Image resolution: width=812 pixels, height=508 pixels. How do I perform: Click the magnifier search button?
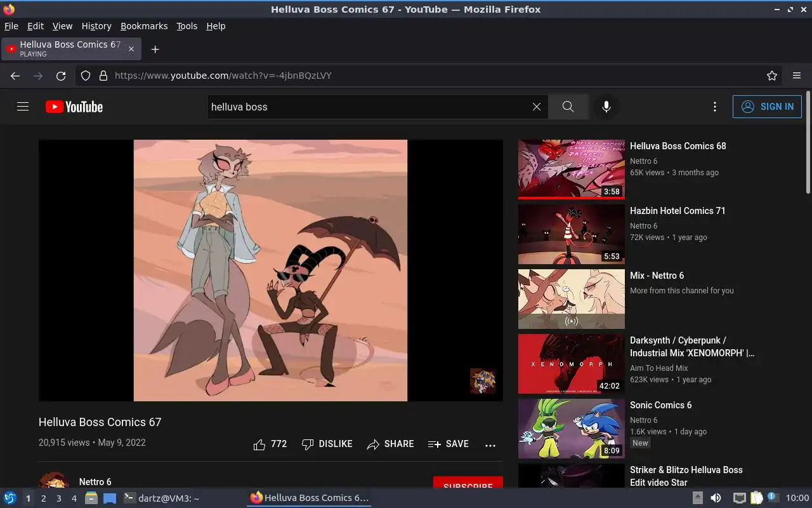(568, 107)
